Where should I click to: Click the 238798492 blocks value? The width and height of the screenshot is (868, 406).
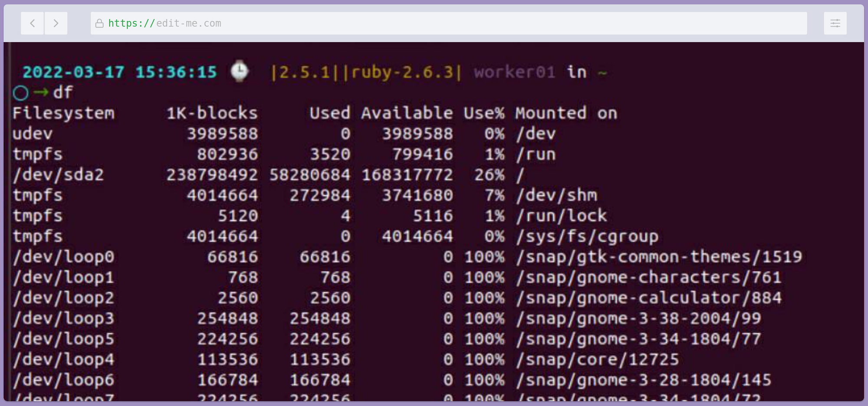coord(212,175)
